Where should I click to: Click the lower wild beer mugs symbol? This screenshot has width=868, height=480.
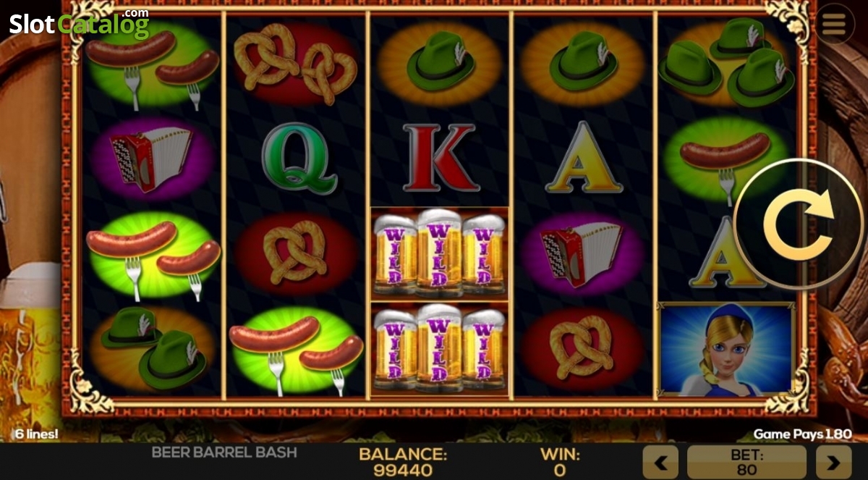439,349
